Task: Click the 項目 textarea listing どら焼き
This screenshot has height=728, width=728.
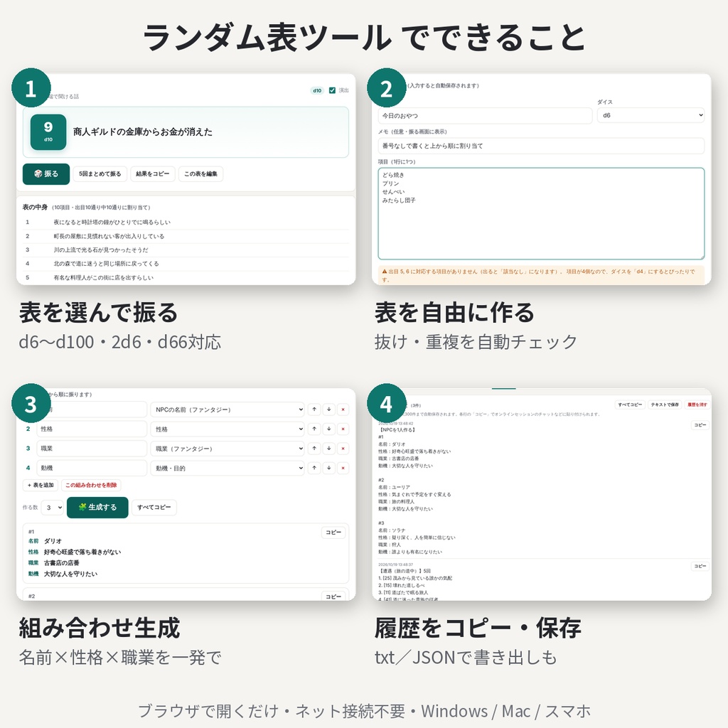Action: coord(541,213)
